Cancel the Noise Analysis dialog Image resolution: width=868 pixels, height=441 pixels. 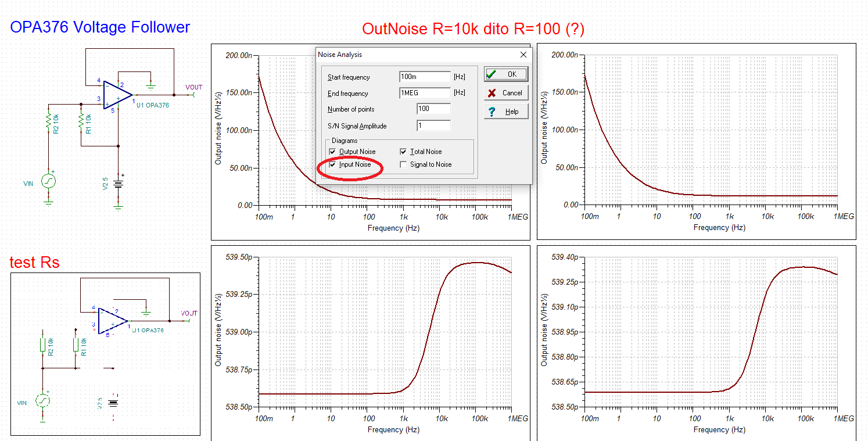click(x=505, y=92)
